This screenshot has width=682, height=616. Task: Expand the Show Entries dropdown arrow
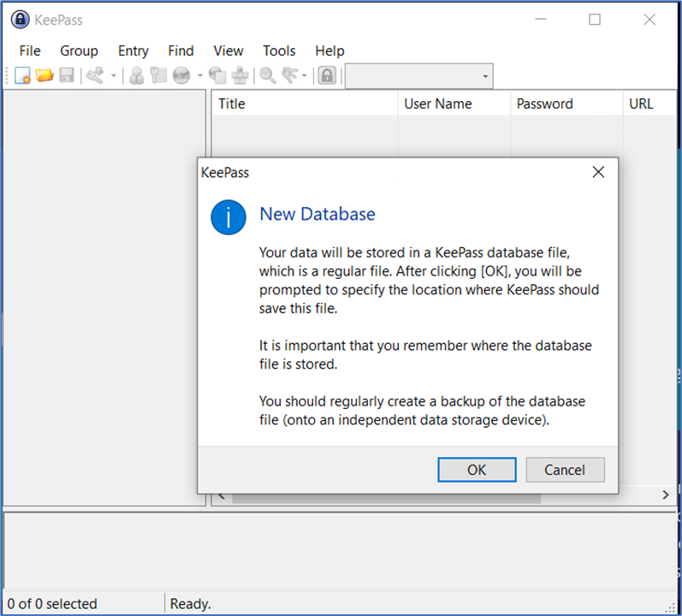(305, 76)
